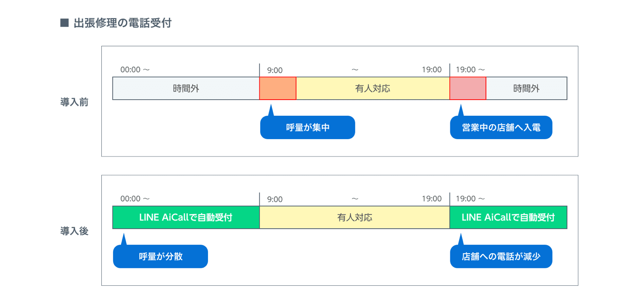Click the 19:00 ~ label in the 導入後 chart
This screenshot has width=644, height=307.
[470, 198]
